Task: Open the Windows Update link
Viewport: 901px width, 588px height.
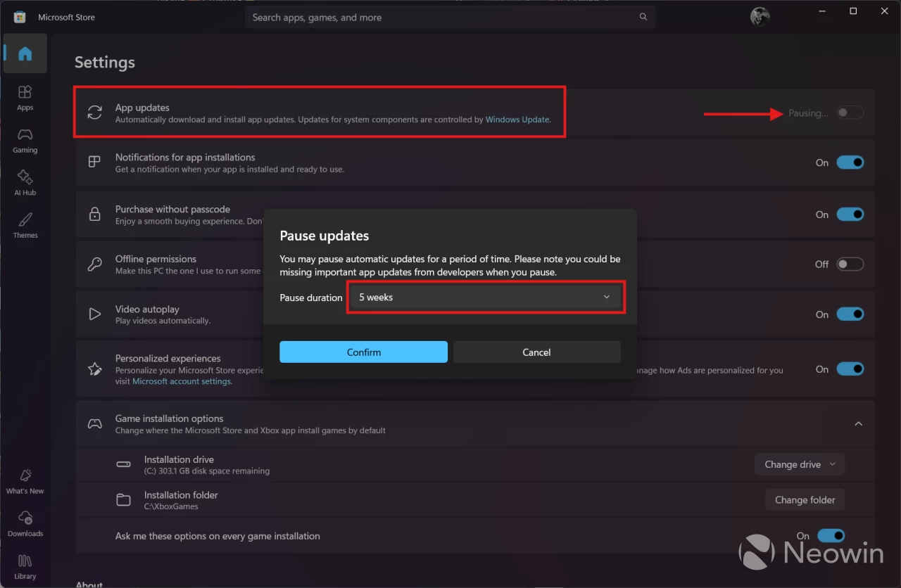Action: click(x=517, y=120)
